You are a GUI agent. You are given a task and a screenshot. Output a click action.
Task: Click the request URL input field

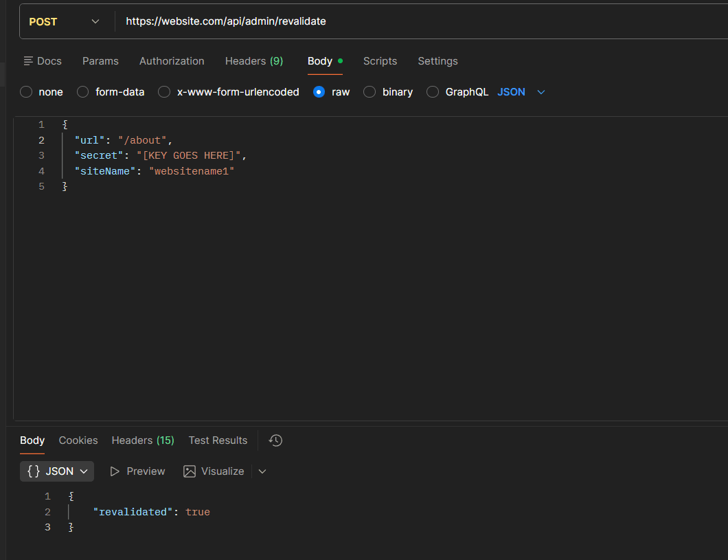pos(412,21)
